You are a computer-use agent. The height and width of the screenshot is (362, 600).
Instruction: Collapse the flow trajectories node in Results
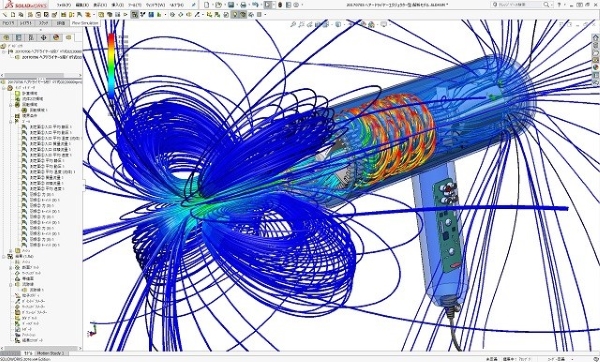[x=11, y=284]
